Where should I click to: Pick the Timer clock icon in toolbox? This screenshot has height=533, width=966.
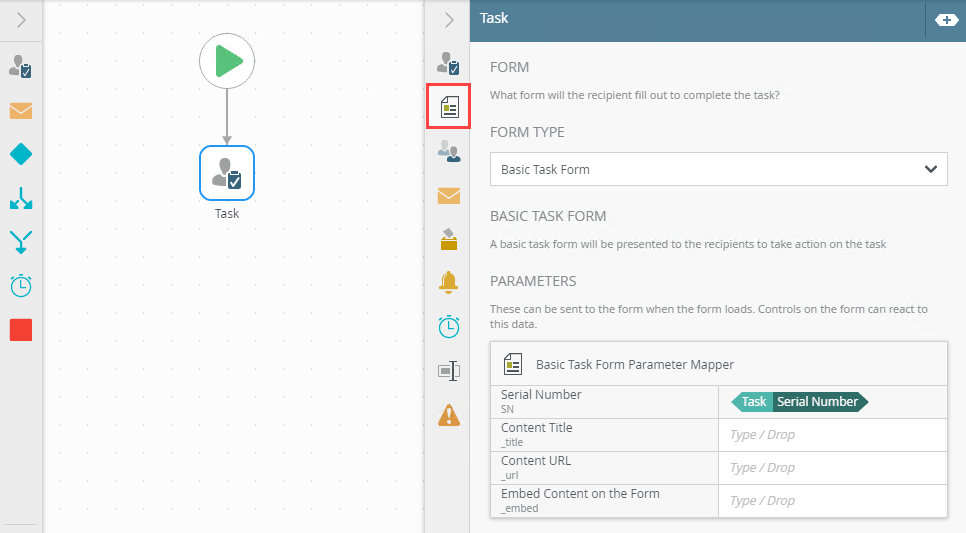click(x=21, y=286)
